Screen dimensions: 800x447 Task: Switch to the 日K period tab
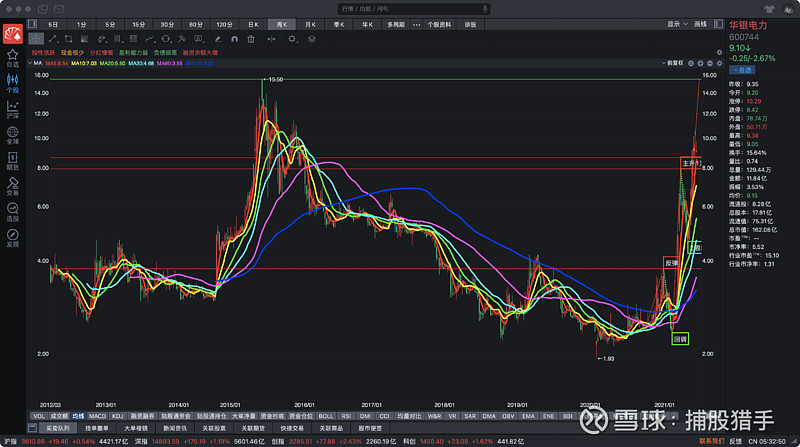click(253, 23)
